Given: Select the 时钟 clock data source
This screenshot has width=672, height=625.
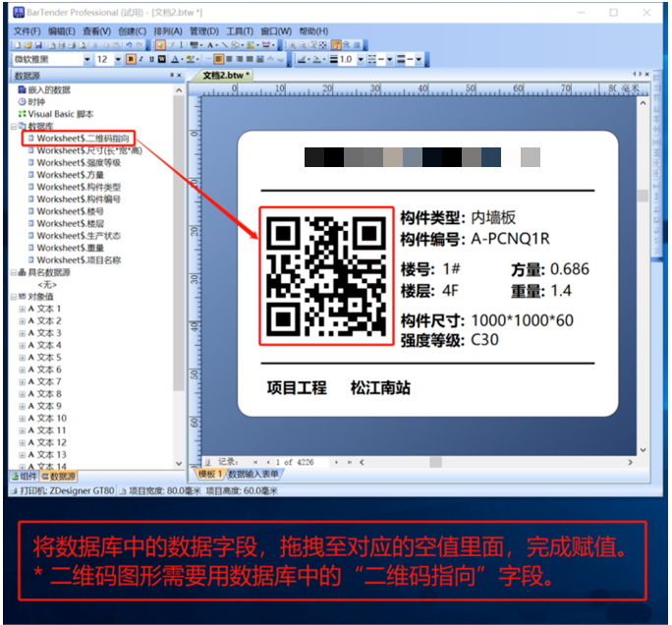Looking at the screenshot, I should tap(31, 101).
